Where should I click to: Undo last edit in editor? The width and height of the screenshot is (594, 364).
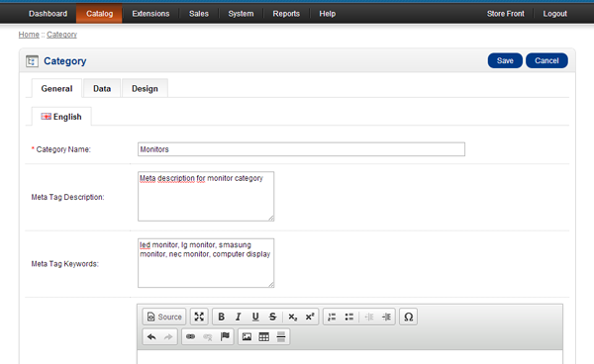pos(151,336)
